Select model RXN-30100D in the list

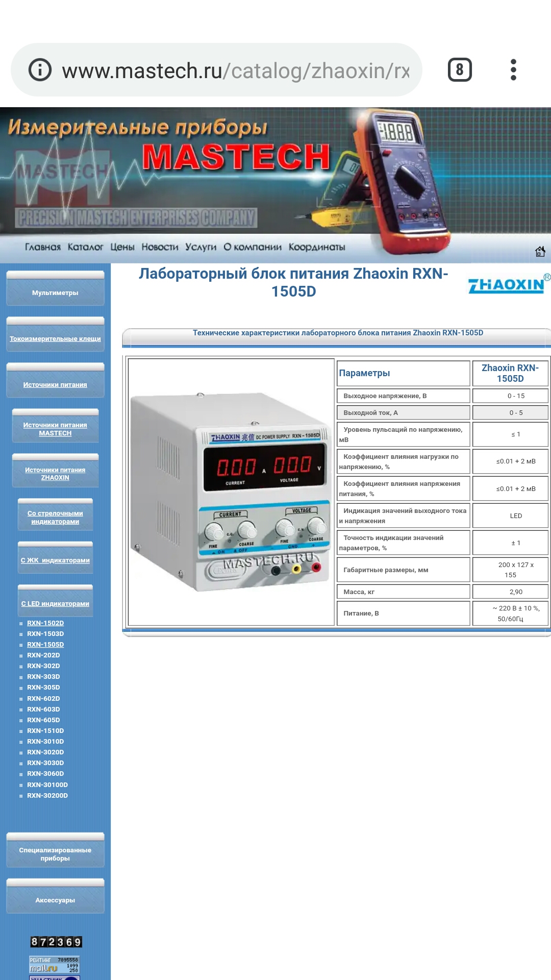[47, 785]
